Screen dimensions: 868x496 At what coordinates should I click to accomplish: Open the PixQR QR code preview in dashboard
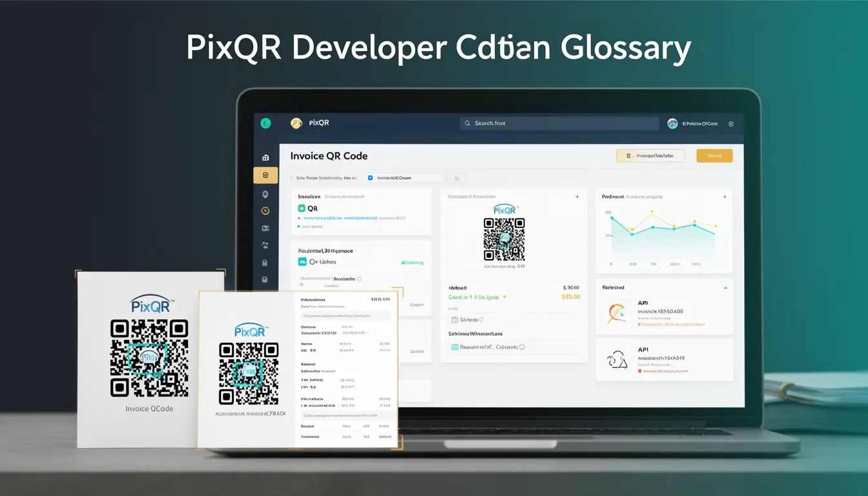504,238
